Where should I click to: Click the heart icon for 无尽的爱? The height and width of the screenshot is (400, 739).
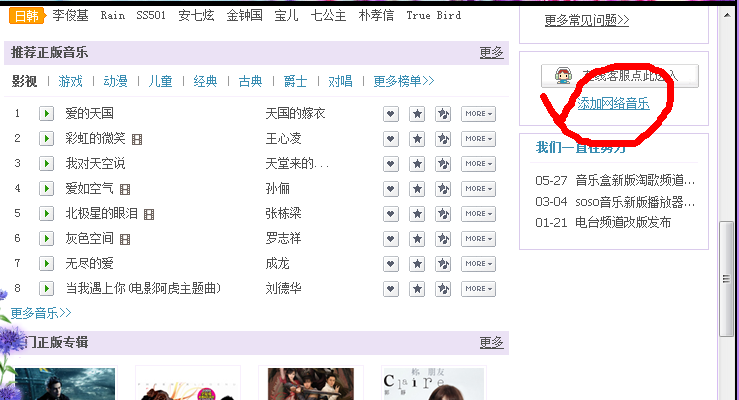tap(391, 263)
